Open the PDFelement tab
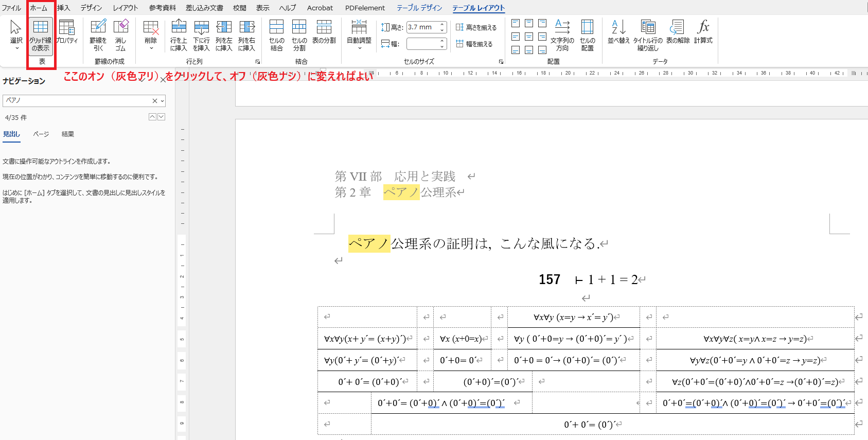This screenshot has height=440, width=868. point(365,8)
